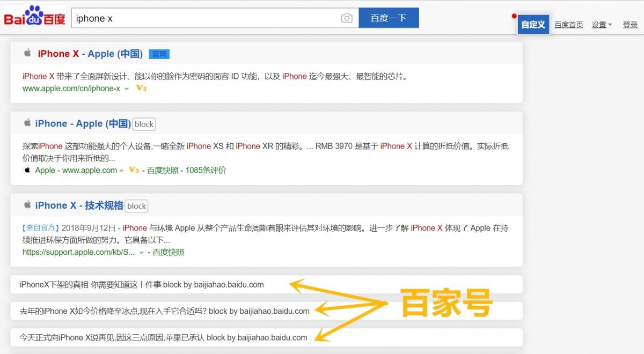644x354 pixels.
Task: Click the camera image-search icon
Action: [347, 18]
